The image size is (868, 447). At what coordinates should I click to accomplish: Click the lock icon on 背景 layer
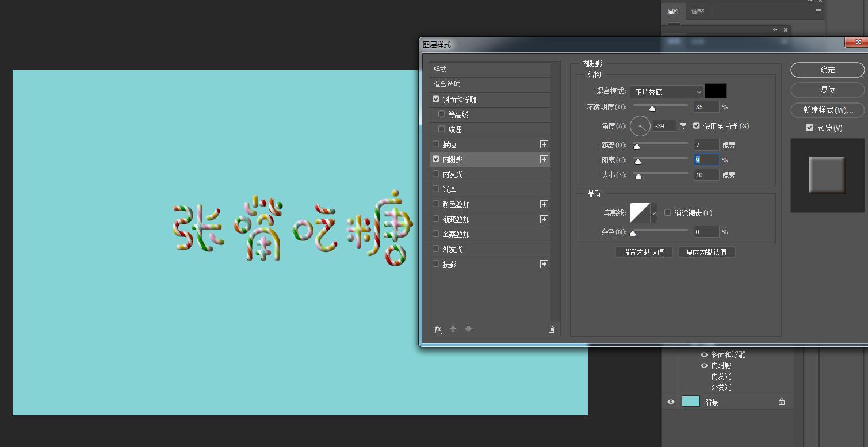pyautogui.click(x=781, y=401)
